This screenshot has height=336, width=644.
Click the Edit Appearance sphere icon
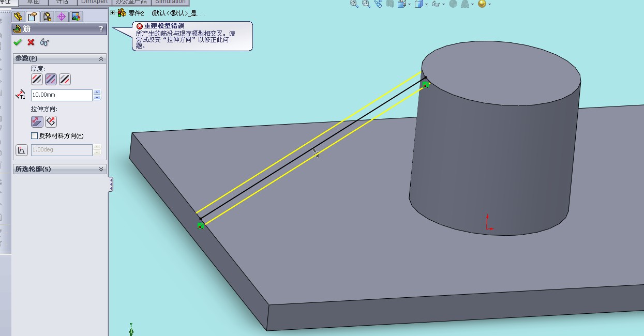(x=453, y=4)
